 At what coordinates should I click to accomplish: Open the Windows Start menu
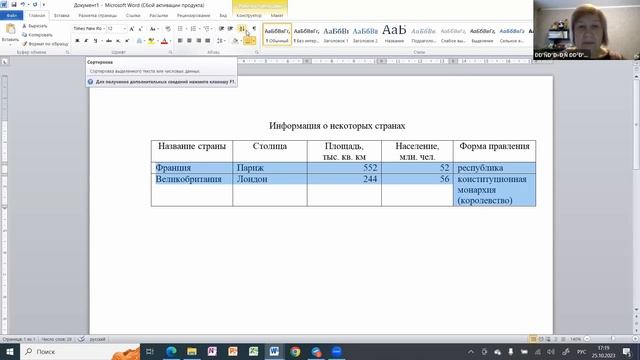pyautogui.click(x=9, y=351)
